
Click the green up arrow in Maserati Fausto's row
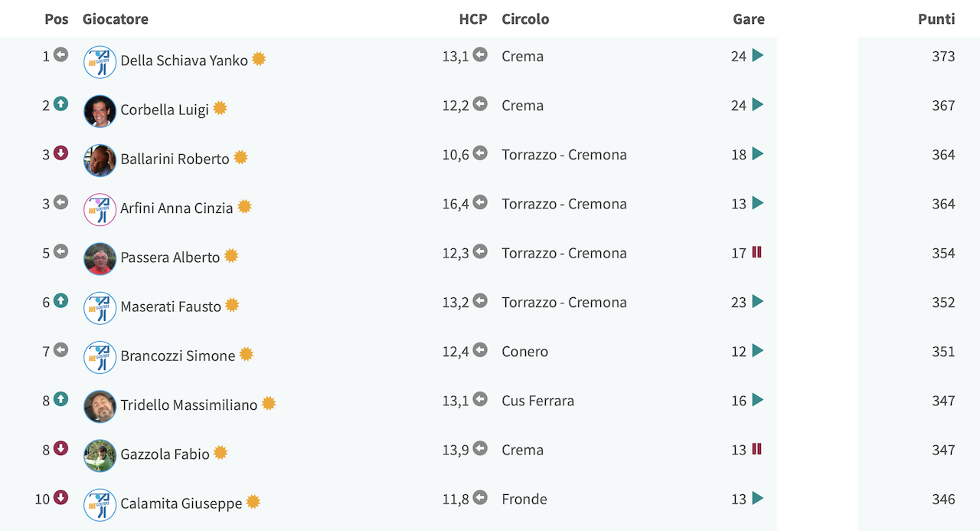tap(60, 301)
